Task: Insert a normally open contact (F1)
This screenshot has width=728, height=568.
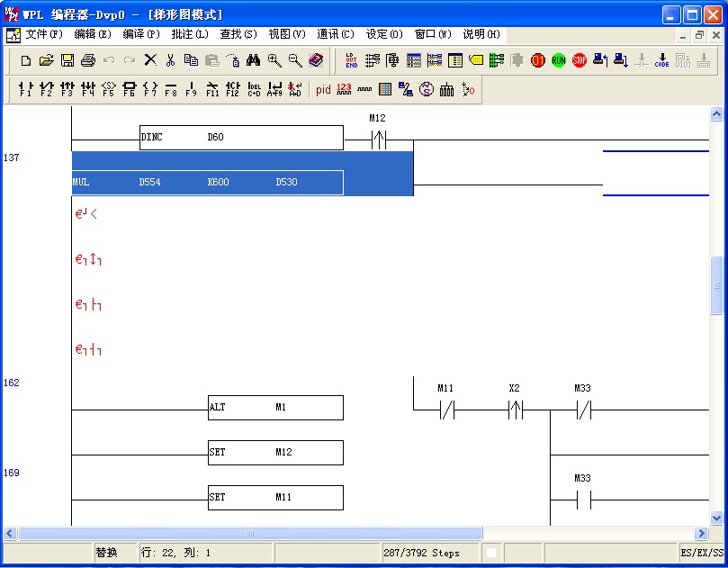Action: [25, 89]
